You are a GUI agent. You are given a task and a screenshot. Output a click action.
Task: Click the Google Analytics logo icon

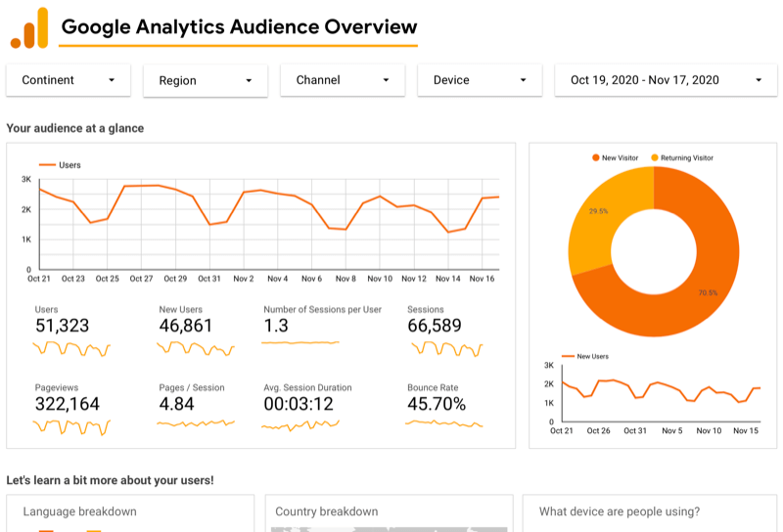pyautogui.click(x=29, y=28)
